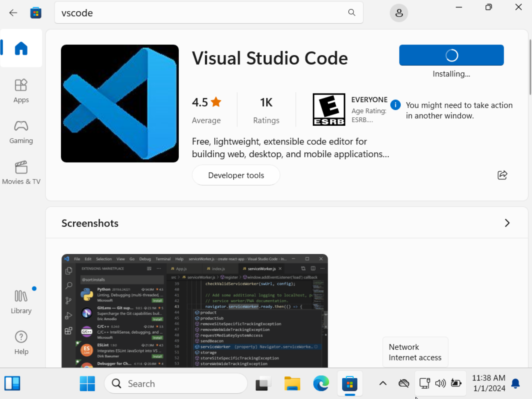Screen dimensions: 532x399
Task: Launch Microsoft Edge from taskbar
Action: (x=321, y=383)
